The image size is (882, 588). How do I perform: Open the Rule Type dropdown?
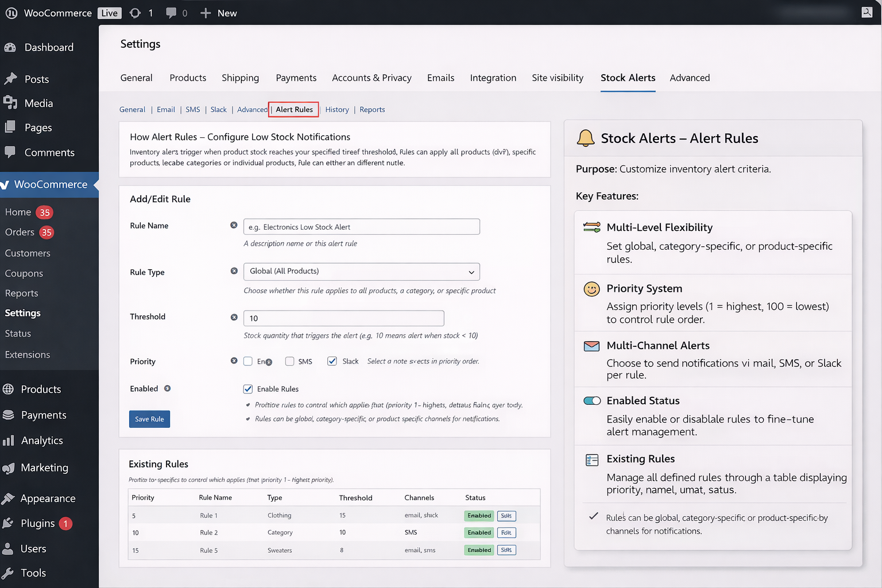(x=361, y=271)
